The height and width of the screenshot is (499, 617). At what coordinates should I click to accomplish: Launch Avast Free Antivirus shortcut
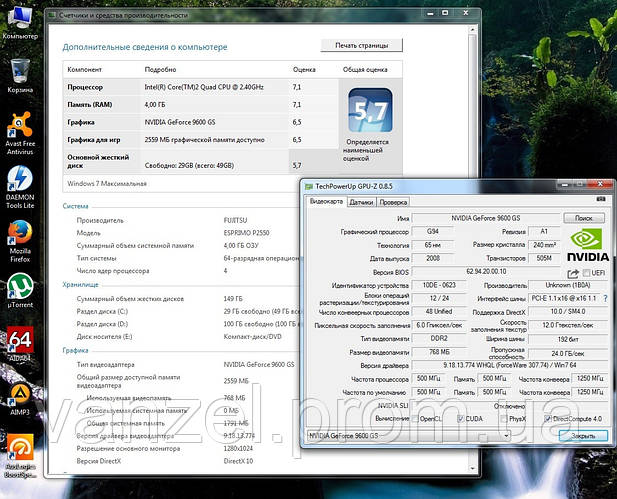20,133
